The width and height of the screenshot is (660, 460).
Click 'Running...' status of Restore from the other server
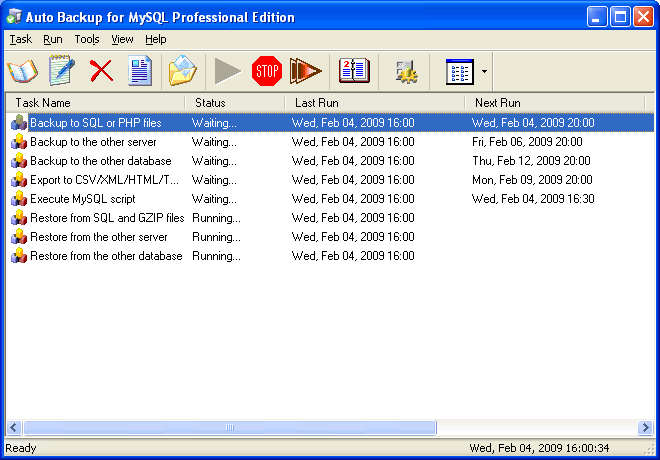(x=216, y=237)
